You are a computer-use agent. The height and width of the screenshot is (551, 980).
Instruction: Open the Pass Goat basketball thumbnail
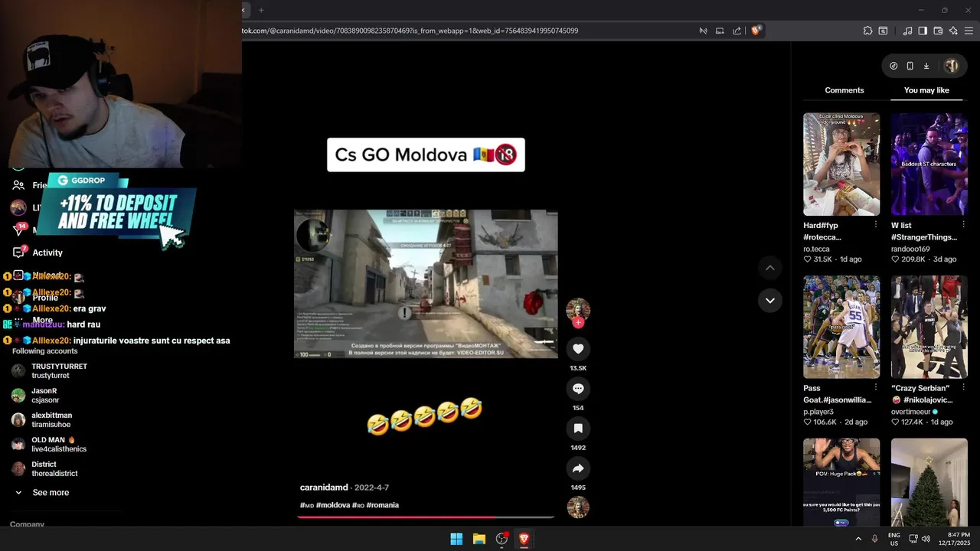coord(841,327)
